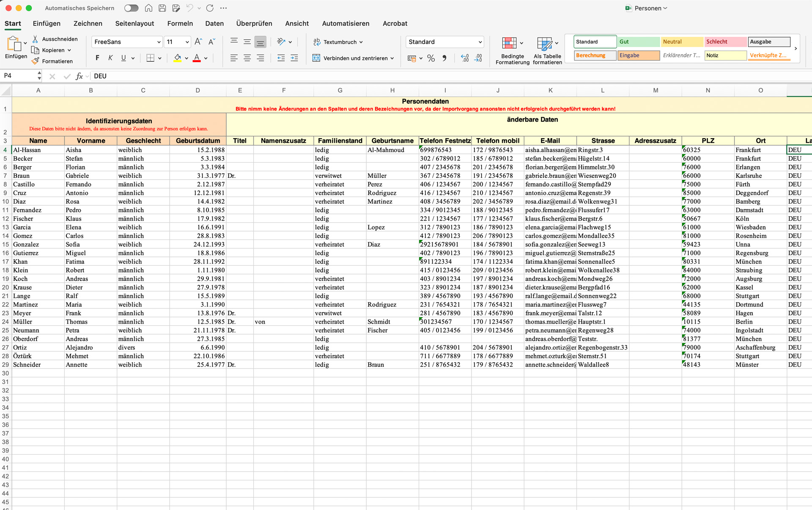
Task: Click the Formatieren painter button
Action: point(52,61)
